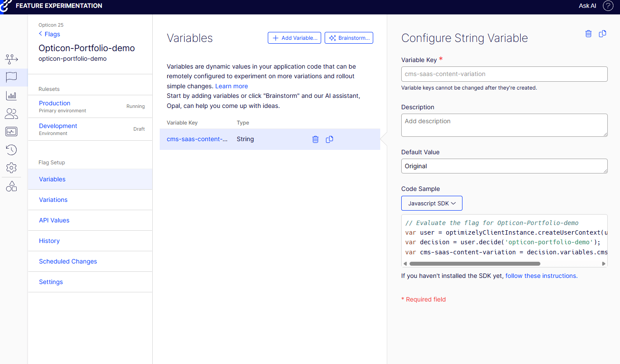Click the Default Value field showing Original
The image size is (620, 364).
coord(504,166)
